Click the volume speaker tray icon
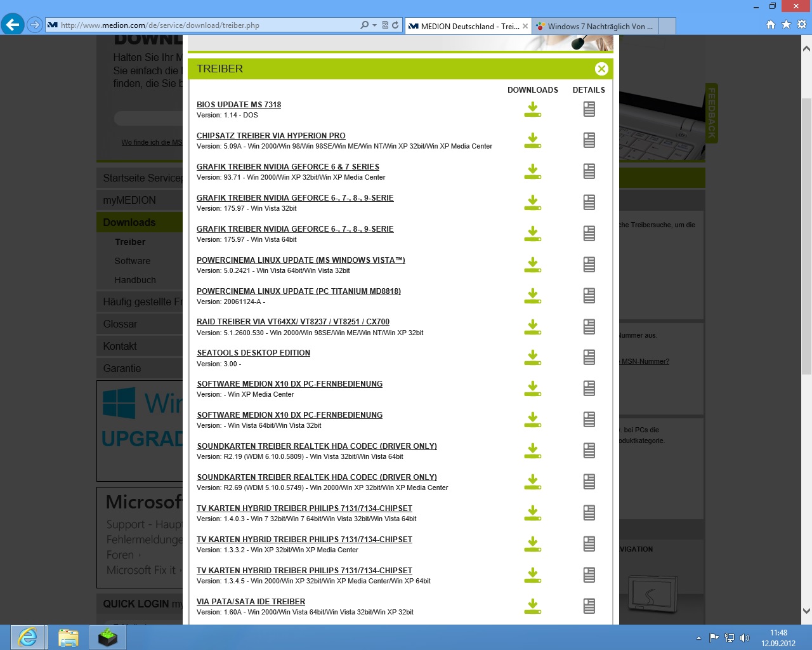Viewport: 812px width, 650px height. pos(745,638)
